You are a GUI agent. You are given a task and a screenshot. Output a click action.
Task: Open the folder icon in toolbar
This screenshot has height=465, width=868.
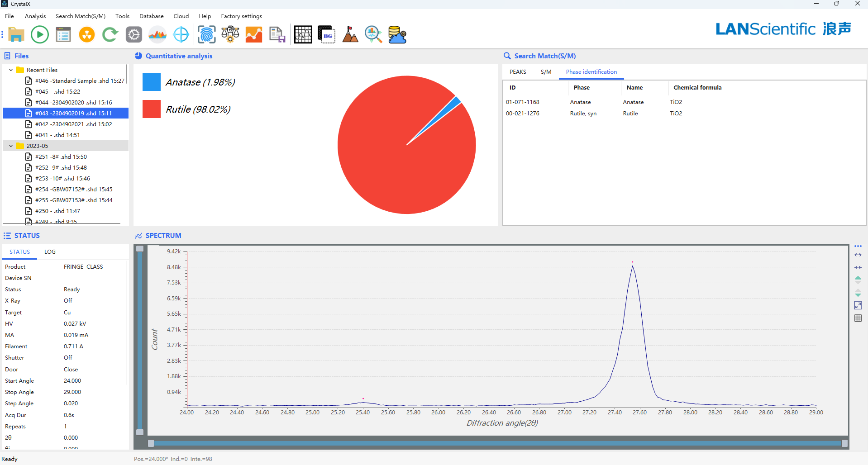coord(16,35)
